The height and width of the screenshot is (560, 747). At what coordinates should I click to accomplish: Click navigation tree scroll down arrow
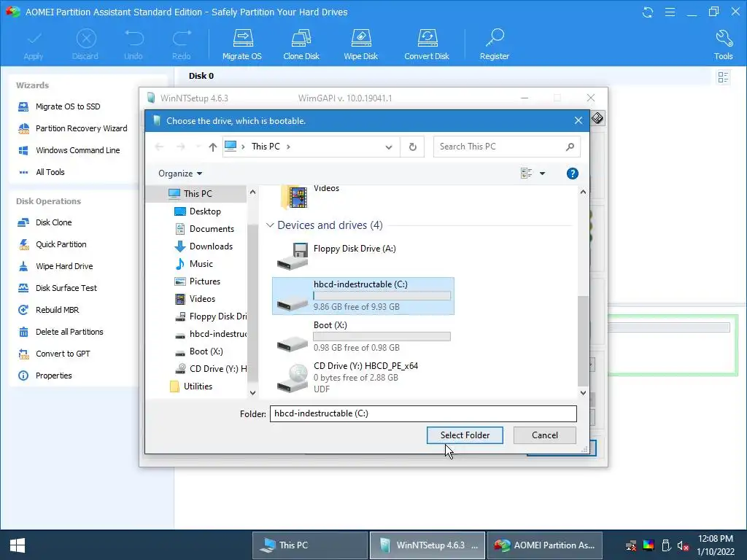(252, 393)
